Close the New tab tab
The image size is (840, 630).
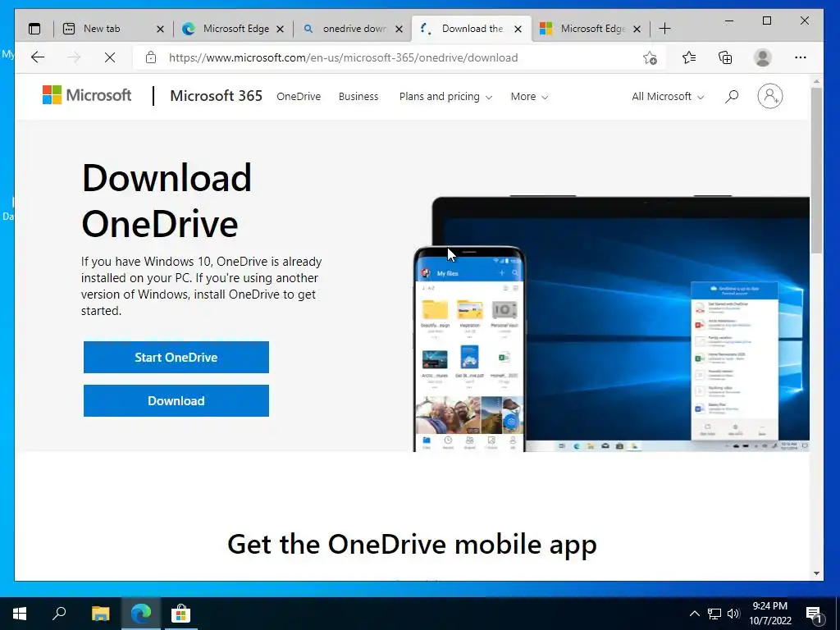[x=160, y=29]
